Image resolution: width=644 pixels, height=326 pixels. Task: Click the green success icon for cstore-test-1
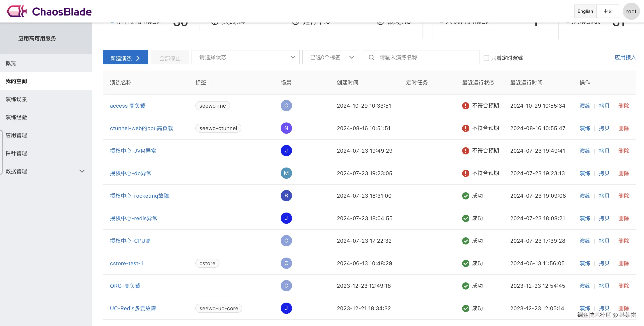[x=466, y=263]
